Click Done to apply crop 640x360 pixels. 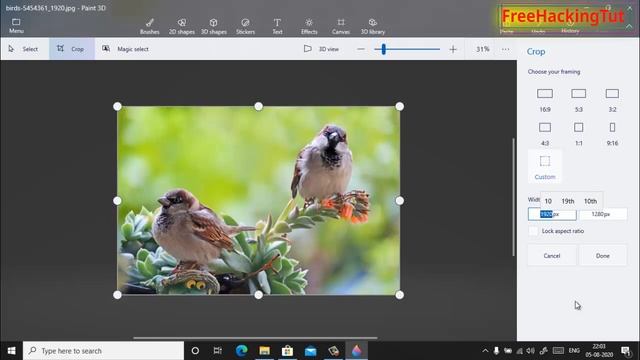(x=602, y=256)
